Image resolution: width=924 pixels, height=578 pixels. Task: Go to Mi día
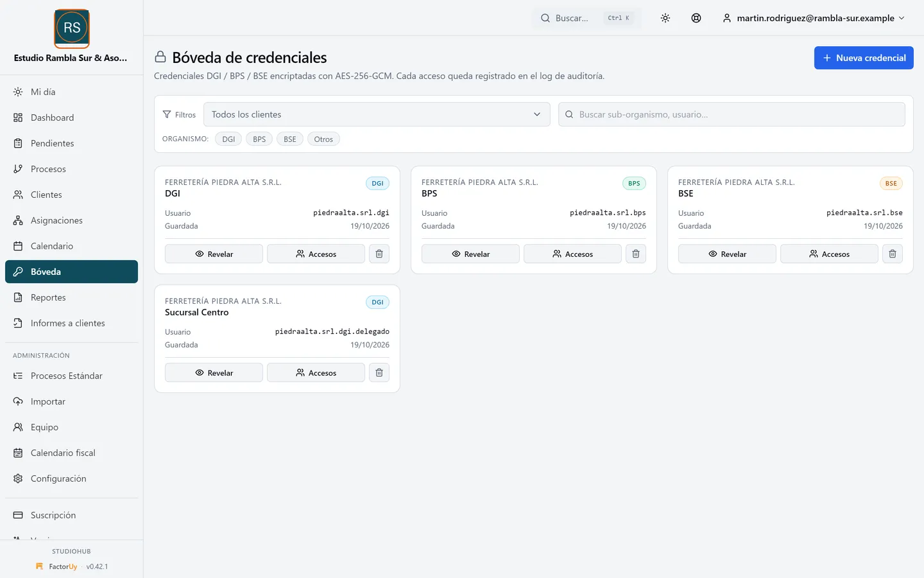pyautogui.click(x=71, y=92)
